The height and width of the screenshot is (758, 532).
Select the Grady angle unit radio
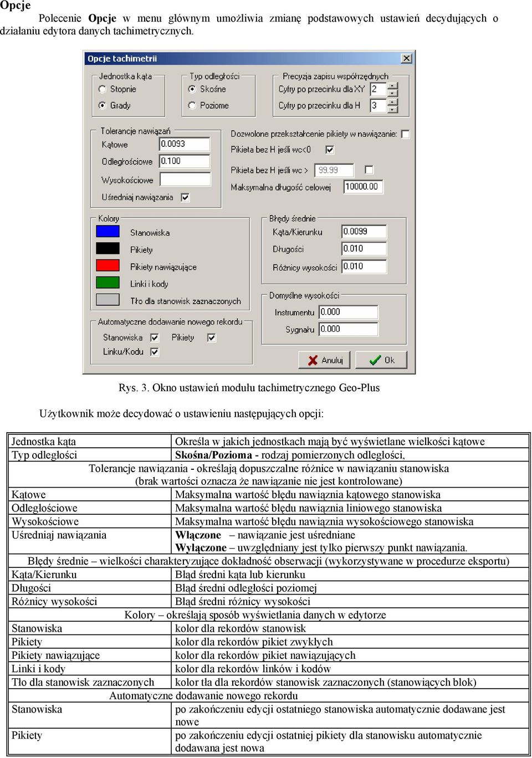(103, 105)
